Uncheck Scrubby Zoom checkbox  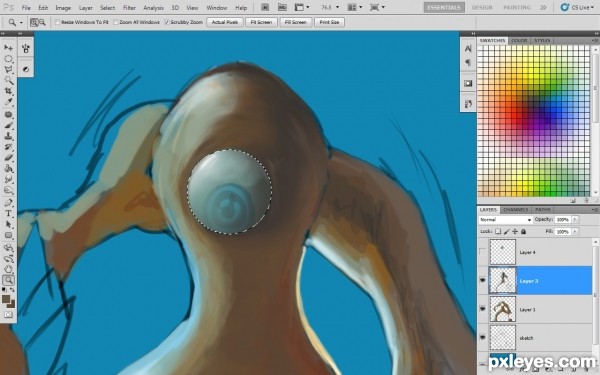167,22
